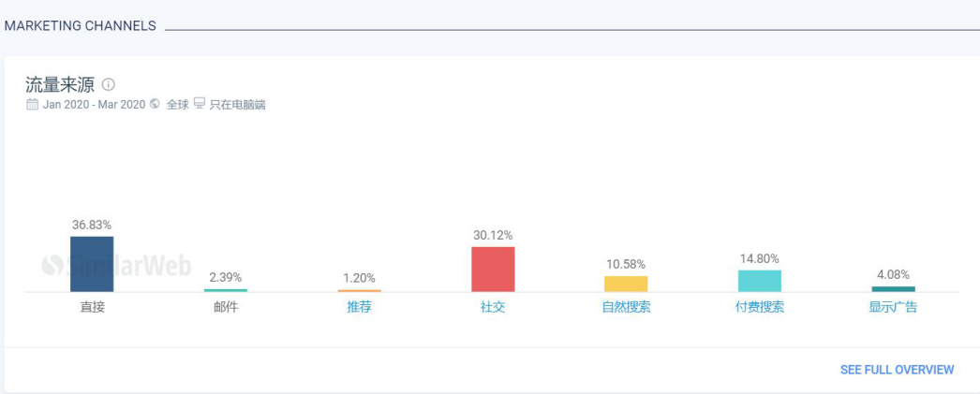This screenshot has height=394, width=980.
Task: Select the orange 推荐 bar
Action: click(360, 291)
